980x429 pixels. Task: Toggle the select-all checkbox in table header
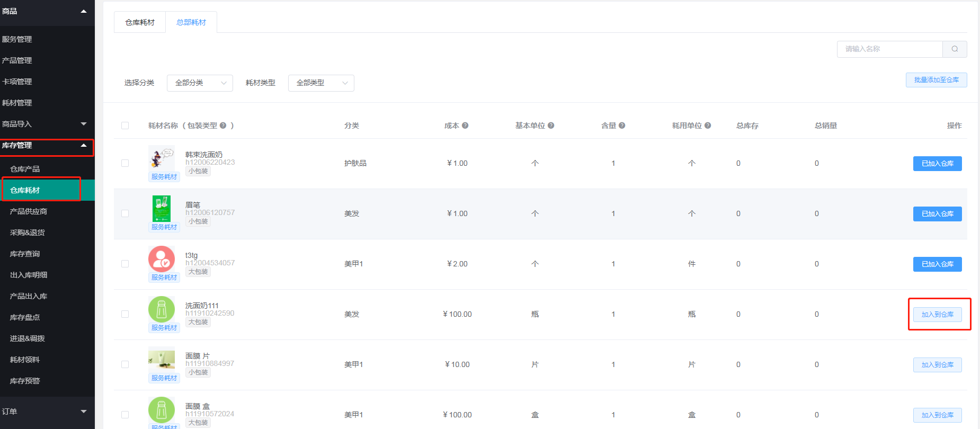click(x=125, y=126)
